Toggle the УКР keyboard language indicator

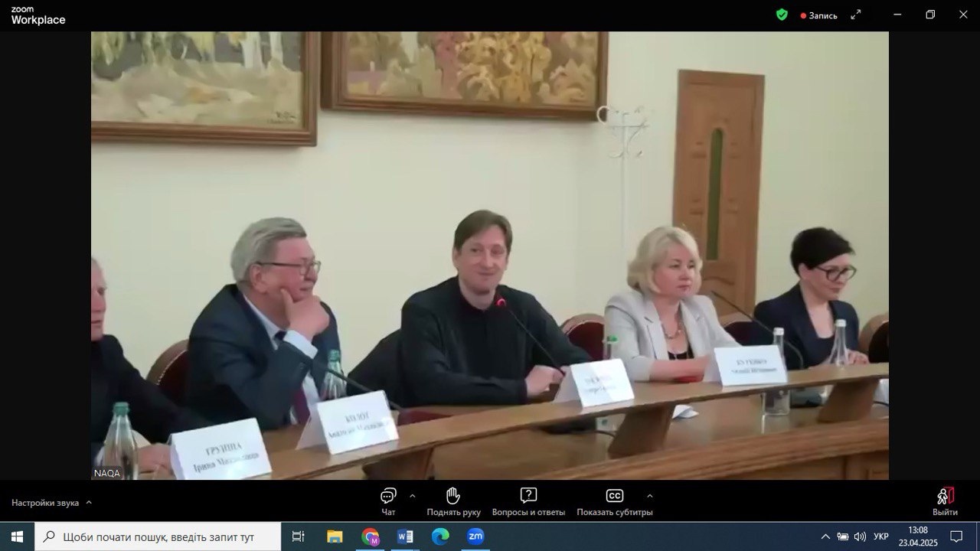[x=881, y=536]
